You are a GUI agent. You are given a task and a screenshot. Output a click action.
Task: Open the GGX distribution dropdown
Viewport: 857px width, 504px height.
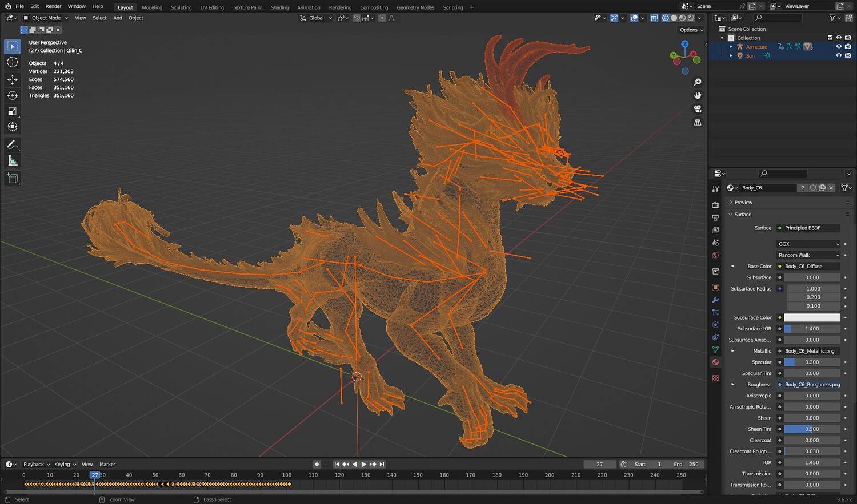(808, 244)
